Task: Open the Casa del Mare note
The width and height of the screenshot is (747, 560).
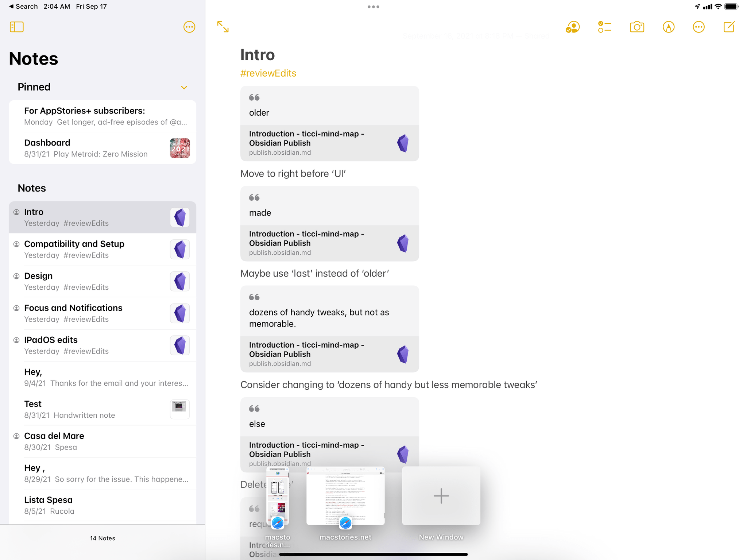Action: (102, 441)
